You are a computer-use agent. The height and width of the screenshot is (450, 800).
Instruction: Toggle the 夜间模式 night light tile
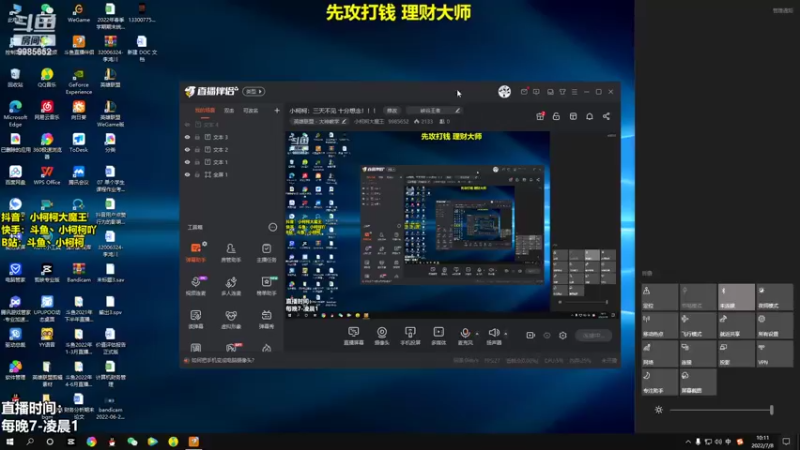tap(774, 297)
